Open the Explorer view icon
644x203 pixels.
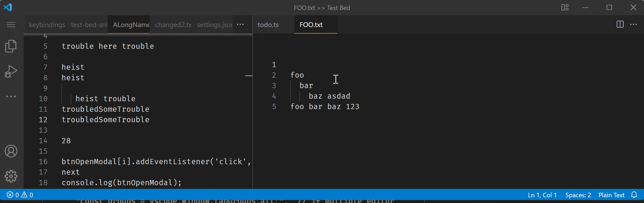click(x=11, y=46)
